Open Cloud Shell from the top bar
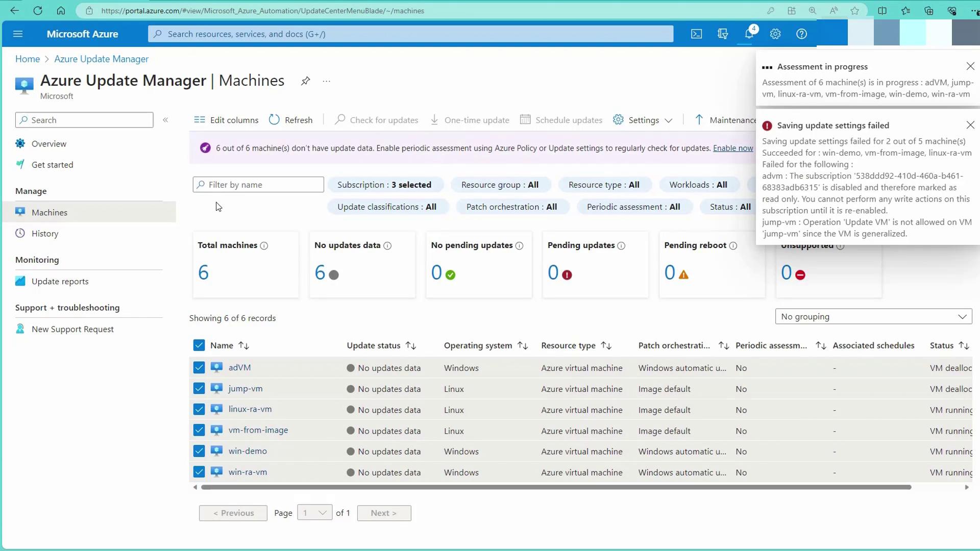Viewport: 980px width, 551px height. 696,34
